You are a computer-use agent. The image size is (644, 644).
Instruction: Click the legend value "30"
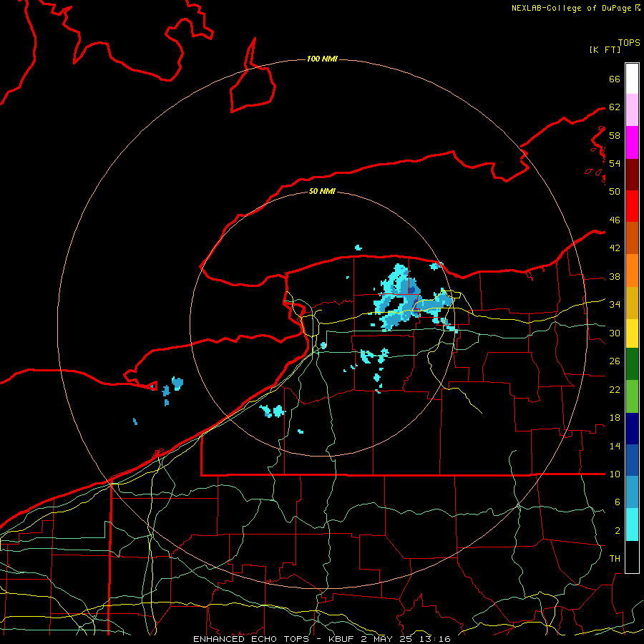tap(615, 333)
